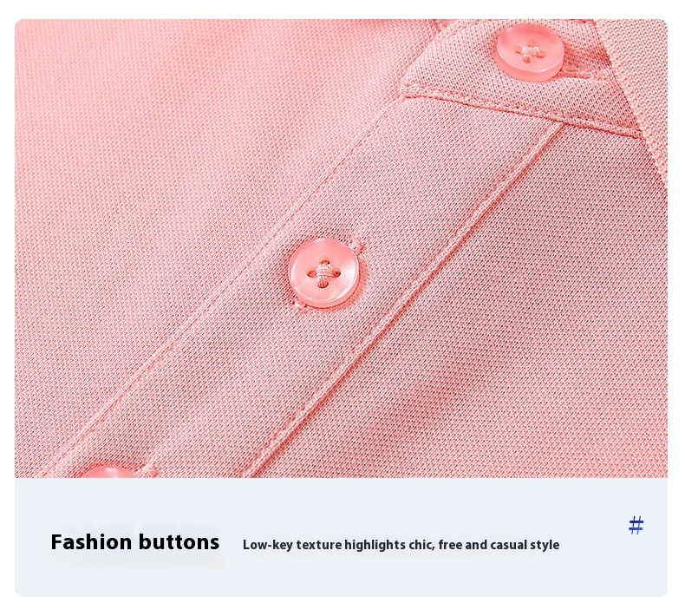Viewport: 685px width, 616px height.
Task: Click the middle pink shirt button
Action: coord(323,272)
